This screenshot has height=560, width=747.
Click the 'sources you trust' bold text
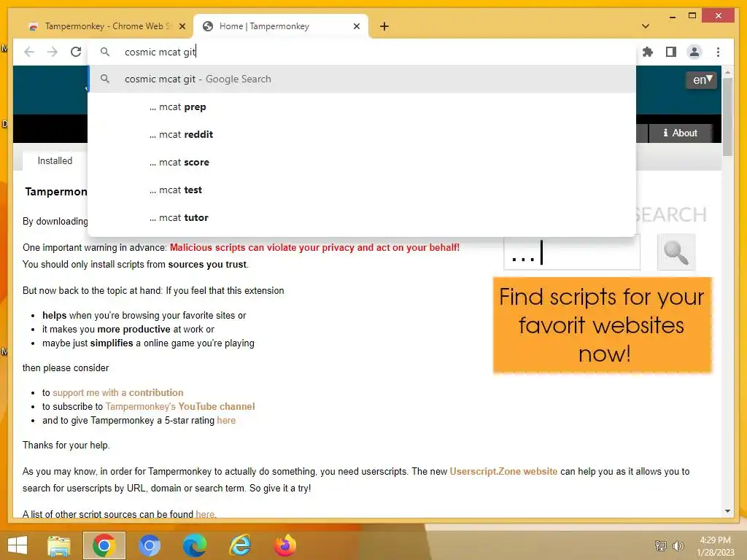tap(207, 264)
